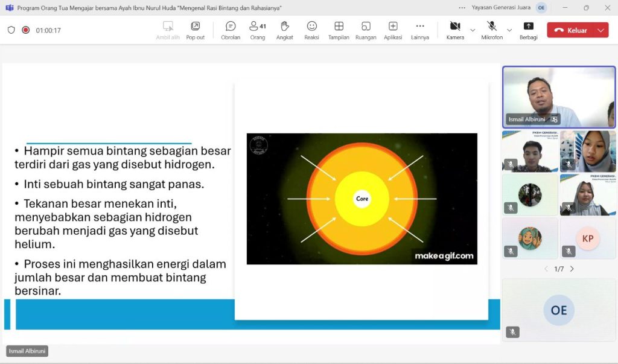Open the Aplikasi apps button

393,30
